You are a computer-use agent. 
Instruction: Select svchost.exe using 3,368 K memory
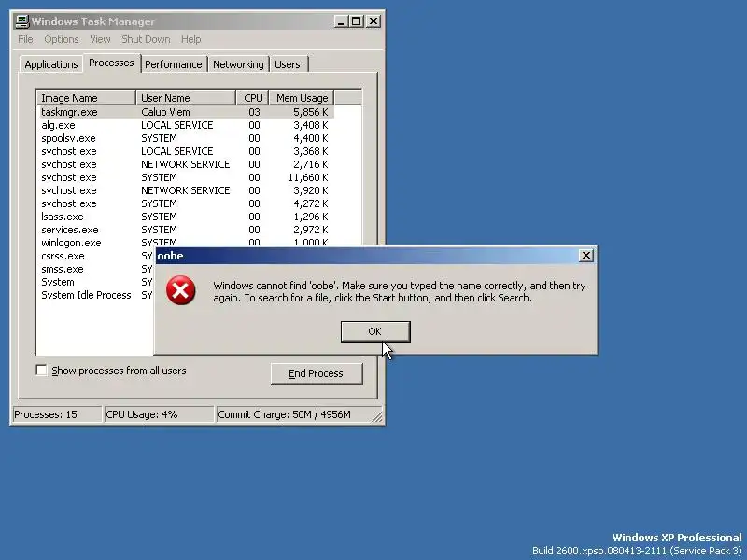click(x=186, y=151)
